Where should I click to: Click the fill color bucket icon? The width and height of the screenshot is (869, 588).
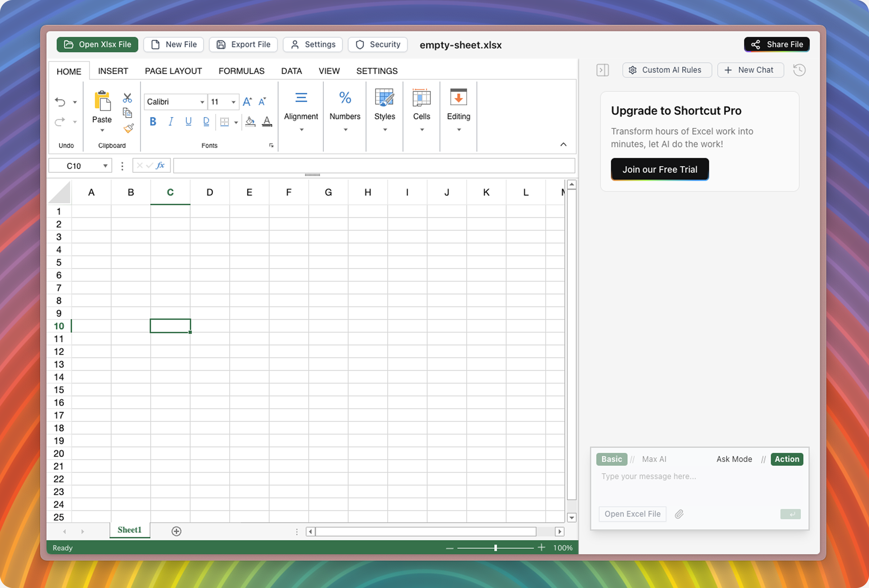click(250, 122)
